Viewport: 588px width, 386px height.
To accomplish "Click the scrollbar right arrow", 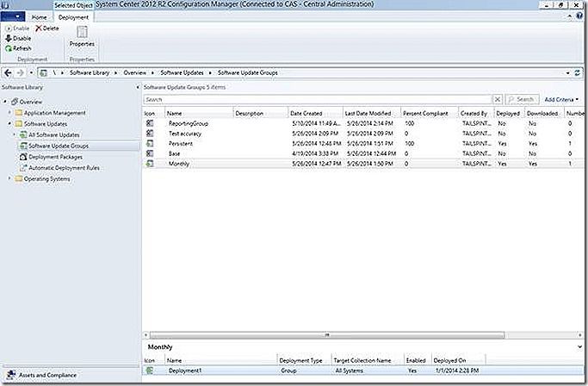I will click(x=580, y=334).
